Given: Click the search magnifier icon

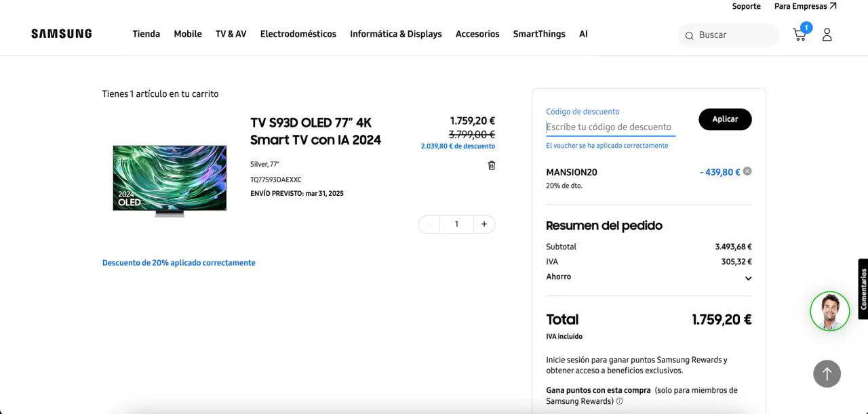Looking at the screenshot, I should click(689, 35).
